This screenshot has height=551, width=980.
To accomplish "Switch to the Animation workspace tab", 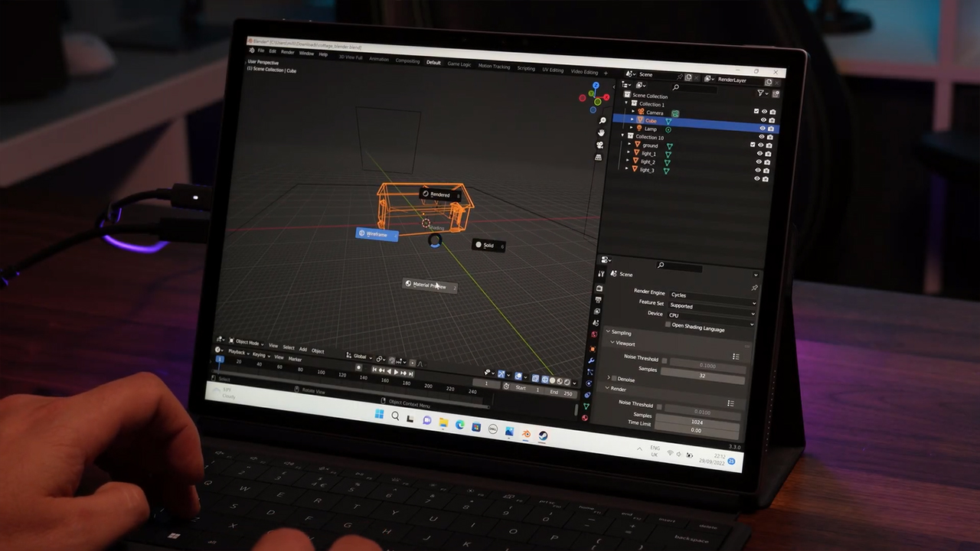I will pyautogui.click(x=379, y=59).
